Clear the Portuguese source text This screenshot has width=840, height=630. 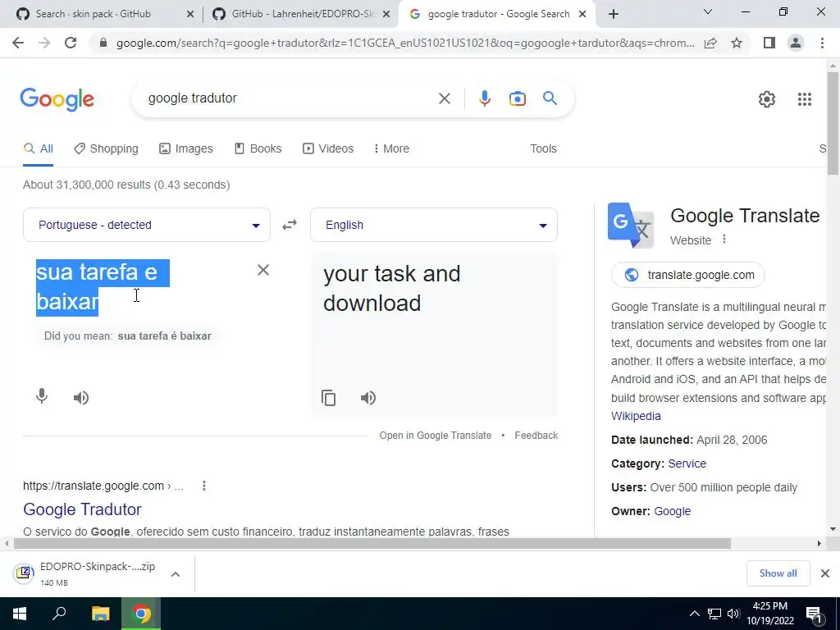pos(263,270)
